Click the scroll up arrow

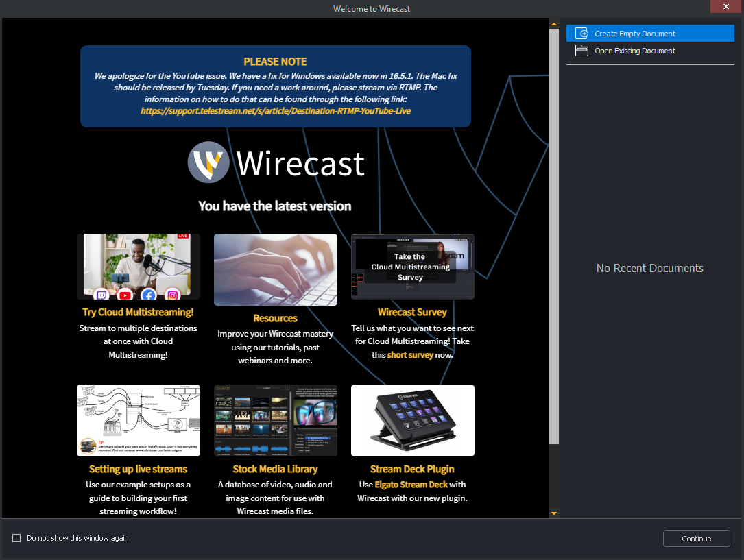click(x=554, y=24)
